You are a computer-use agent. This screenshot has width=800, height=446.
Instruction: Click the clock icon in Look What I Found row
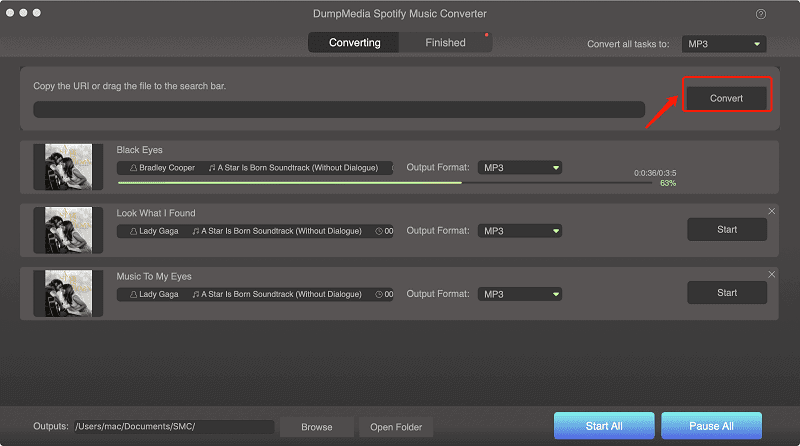[379, 231]
